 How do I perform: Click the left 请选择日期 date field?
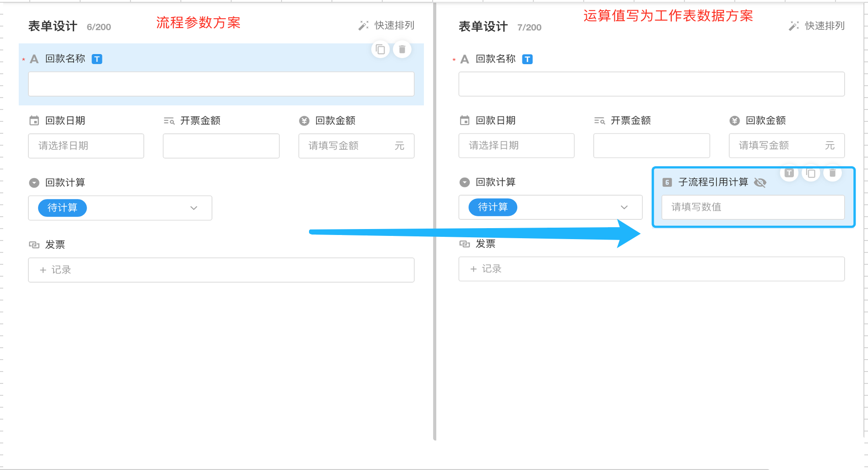click(x=86, y=146)
